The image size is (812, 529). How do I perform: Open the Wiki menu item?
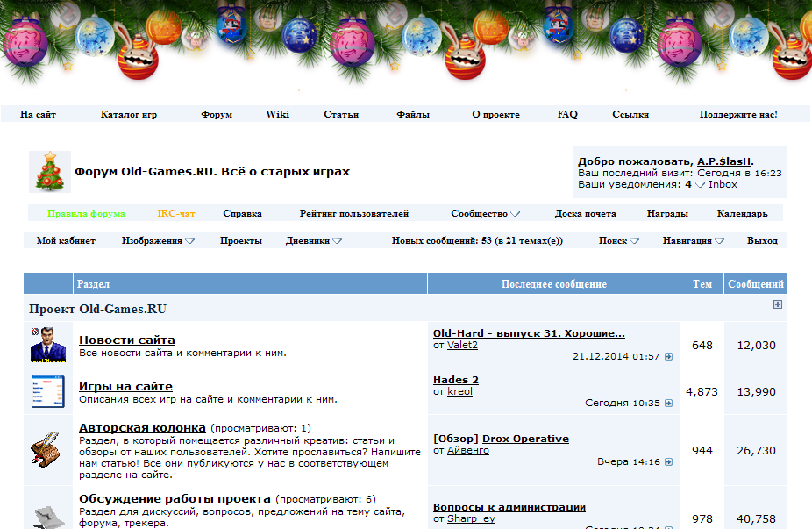coord(278,115)
